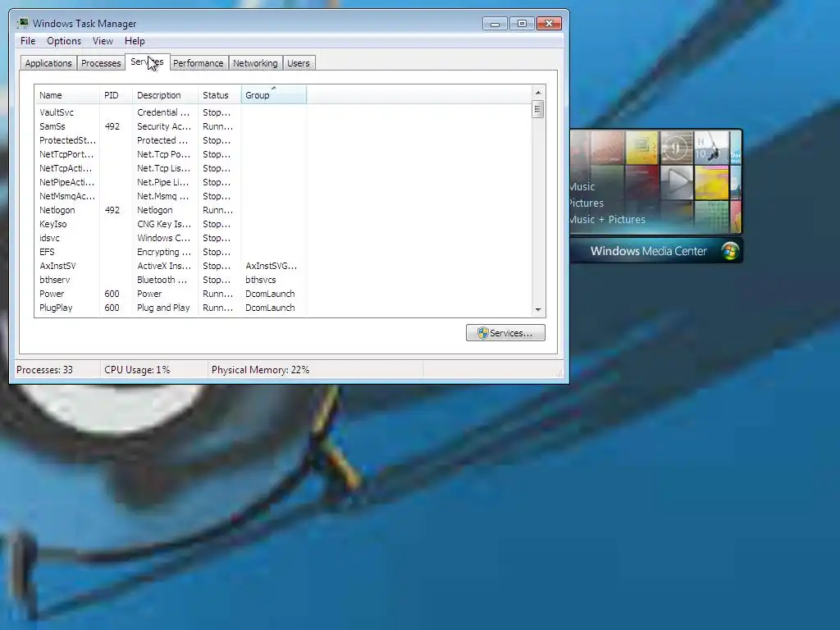Image resolution: width=840 pixels, height=630 pixels.
Task: Click the services list scrollbar thumb
Action: (x=538, y=109)
